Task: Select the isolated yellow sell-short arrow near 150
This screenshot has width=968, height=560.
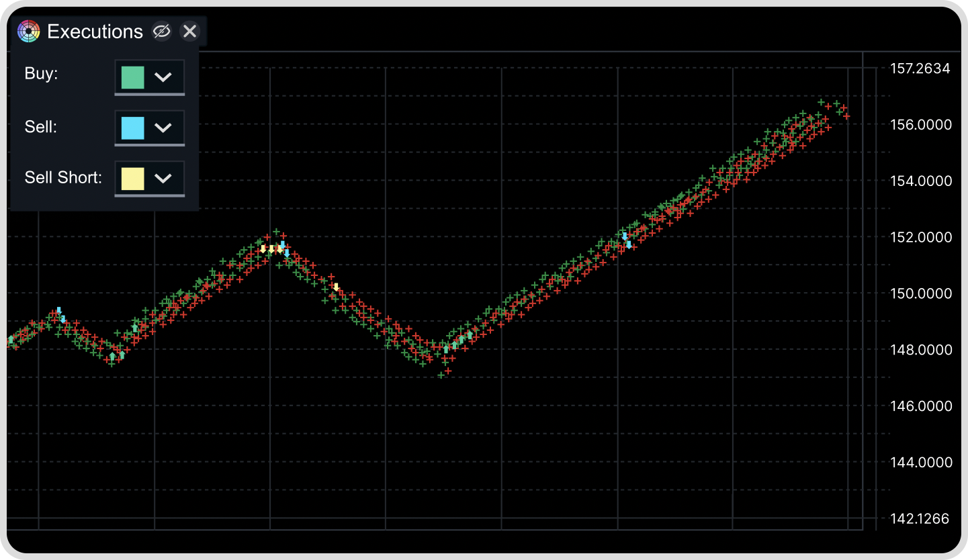Action: (x=336, y=287)
